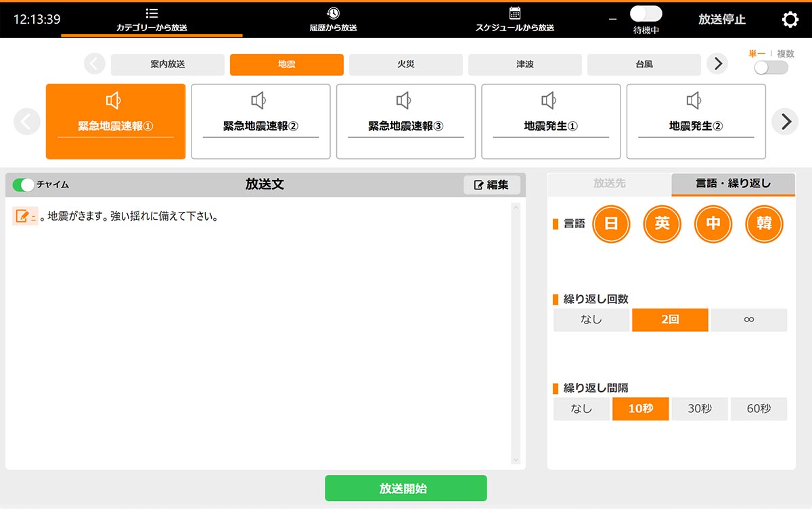Open the 放送先 tab
This screenshot has width=812, height=509.
click(x=609, y=183)
